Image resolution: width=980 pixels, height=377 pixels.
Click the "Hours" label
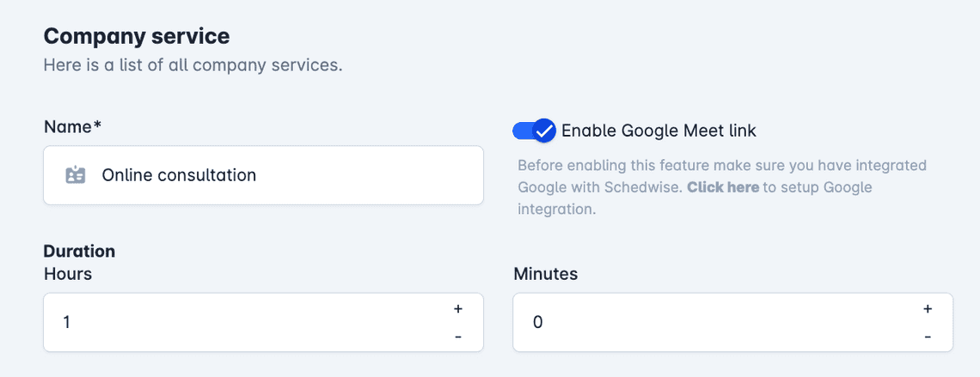[x=68, y=273]
